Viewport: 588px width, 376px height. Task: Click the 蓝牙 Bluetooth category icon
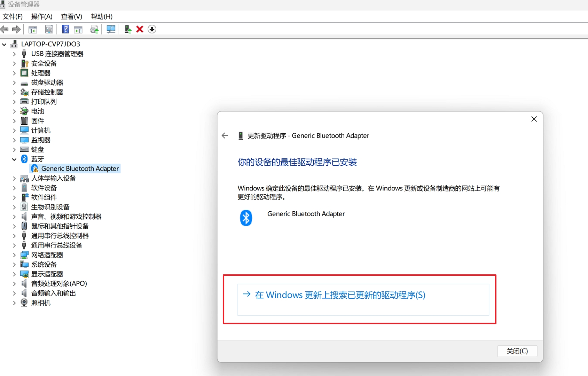(24, 159)
